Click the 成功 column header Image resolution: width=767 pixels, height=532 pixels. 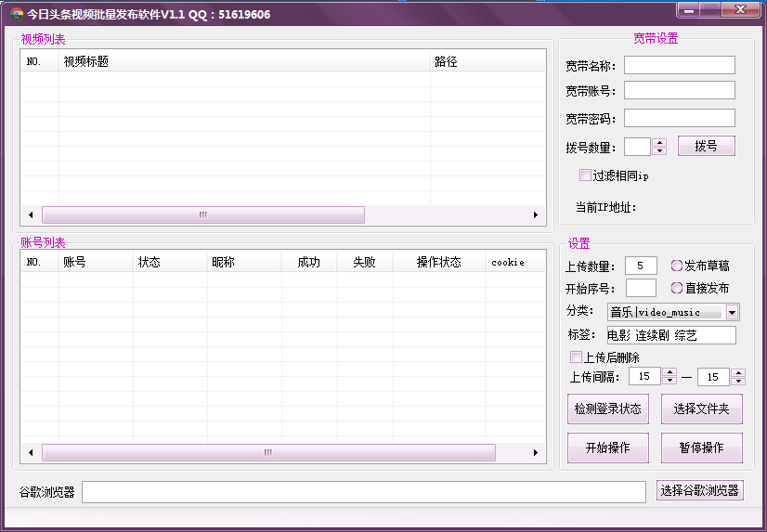[x=309, y=262]
